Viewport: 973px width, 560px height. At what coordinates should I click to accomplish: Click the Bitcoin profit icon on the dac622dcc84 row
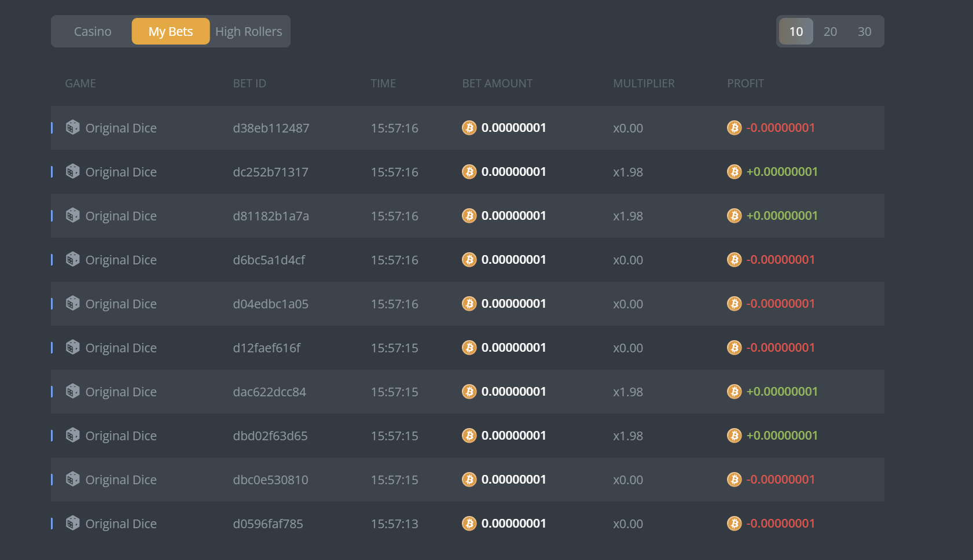pyautogui.click(x=734, y=391)
